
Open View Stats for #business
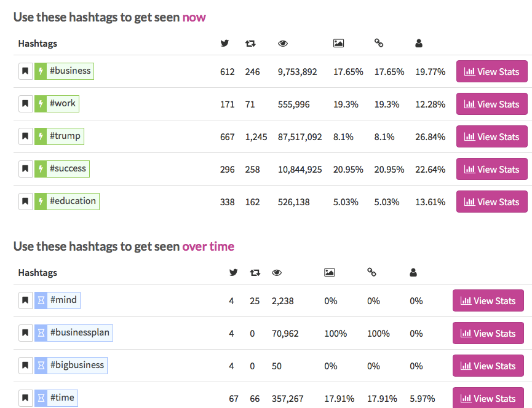[x=491, y=71]
